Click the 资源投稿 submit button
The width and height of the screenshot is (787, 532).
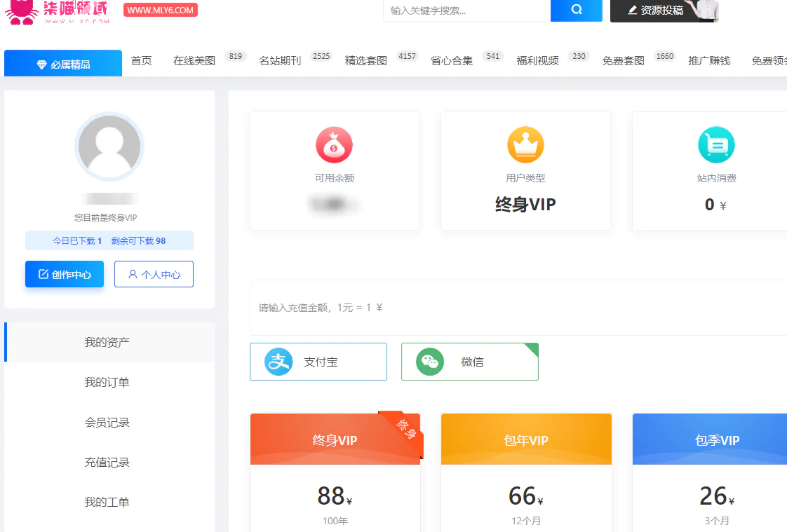(664, 11)
